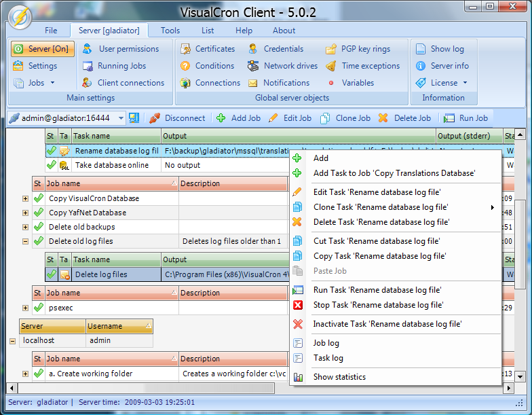
Task: Expand the Delete old backups job
Action: coord(26,227)
